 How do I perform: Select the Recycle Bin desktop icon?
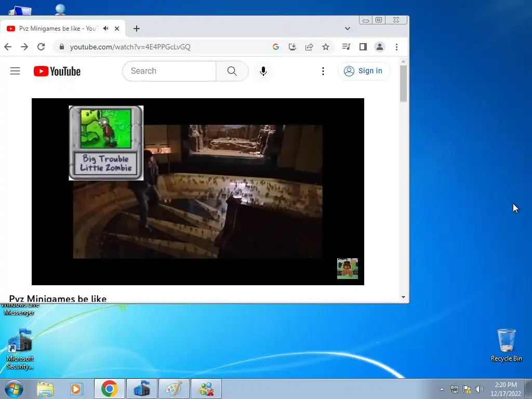pos(506,345)
